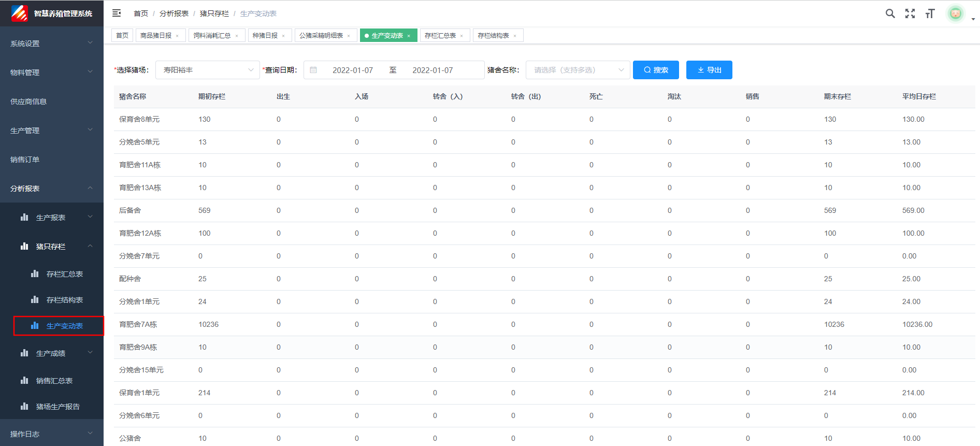Click the 猪舍名称 column header

[133, 96]
